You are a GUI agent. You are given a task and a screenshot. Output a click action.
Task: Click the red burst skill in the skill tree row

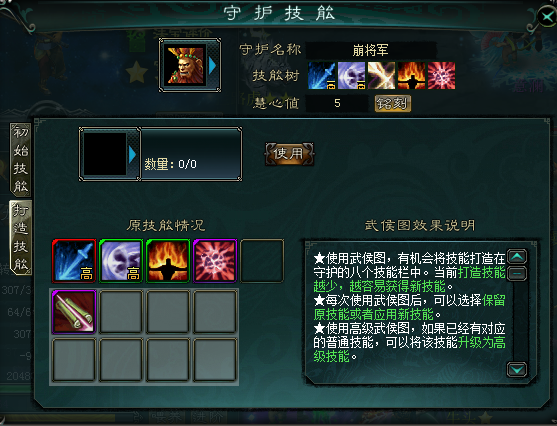441,76
